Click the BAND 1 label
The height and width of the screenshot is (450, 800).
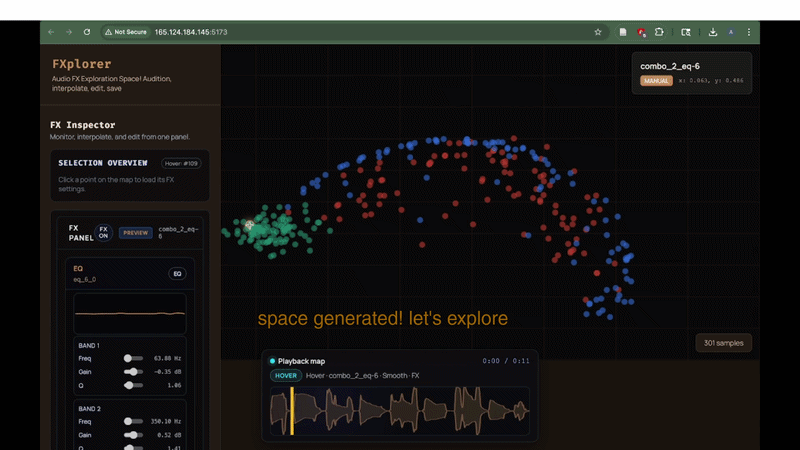point(89,345)
